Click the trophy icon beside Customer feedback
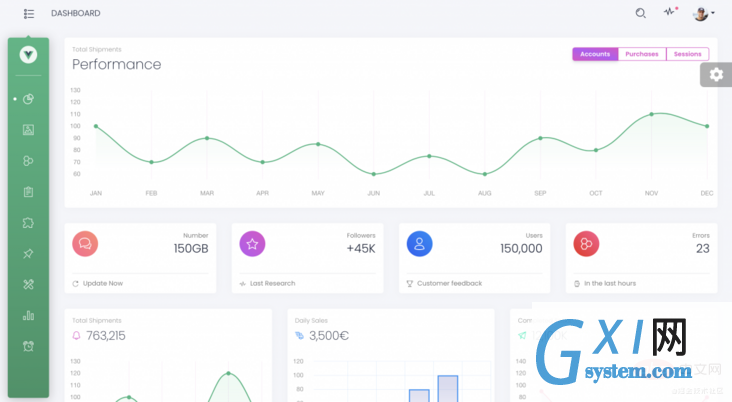The height and width of the screenshot is (402, 732). pos(409,283)
